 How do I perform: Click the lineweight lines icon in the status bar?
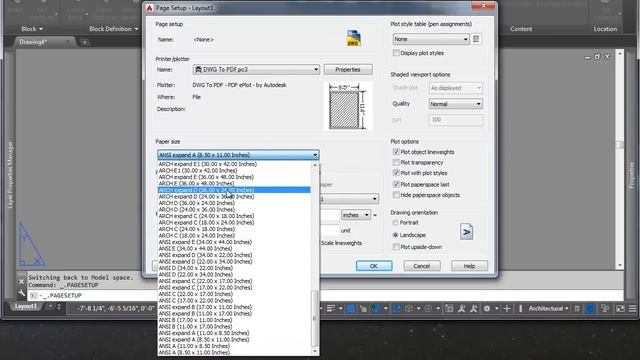click(x=331, y=309)
